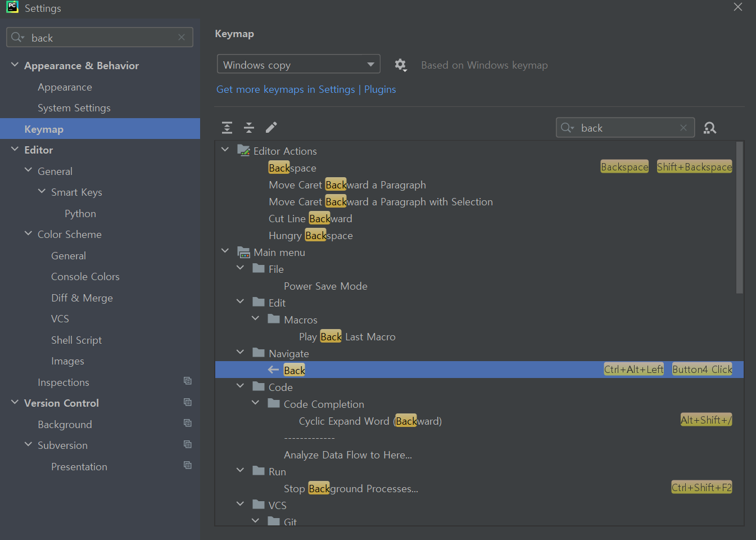Click the keymap tree vertical scrollbar
The width and height of the screenshot is (756, 540).
(x=739, y=218)
